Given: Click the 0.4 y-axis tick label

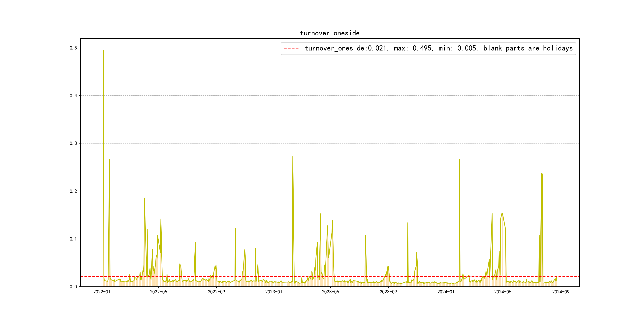Looking at the screenshot, I should (x=73, y=96).
